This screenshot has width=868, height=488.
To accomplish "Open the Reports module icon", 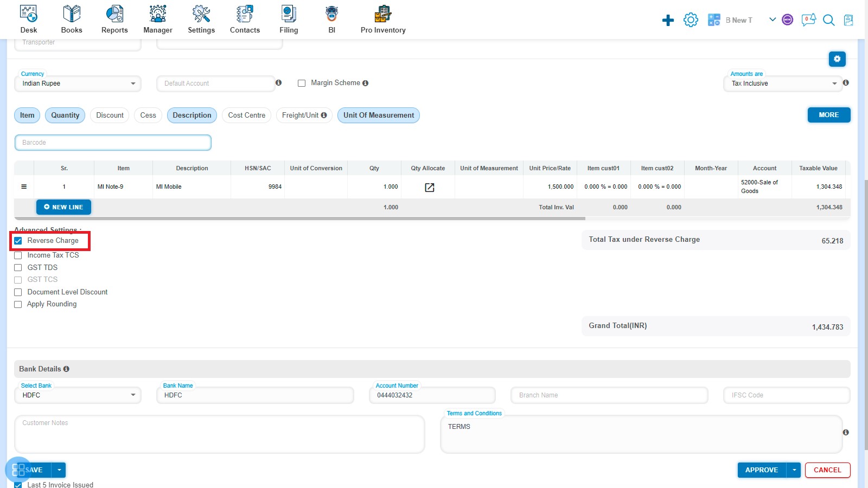I will click(x=114, y=14).
